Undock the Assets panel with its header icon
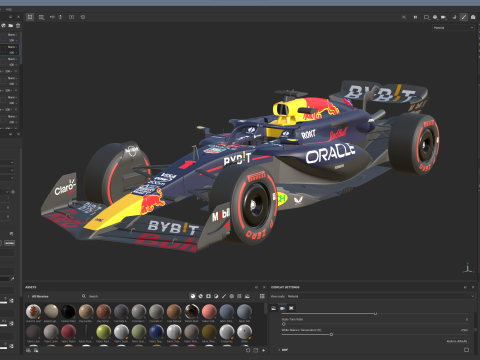This screenshot has height=360, width=480. click(x=256, y=287)
